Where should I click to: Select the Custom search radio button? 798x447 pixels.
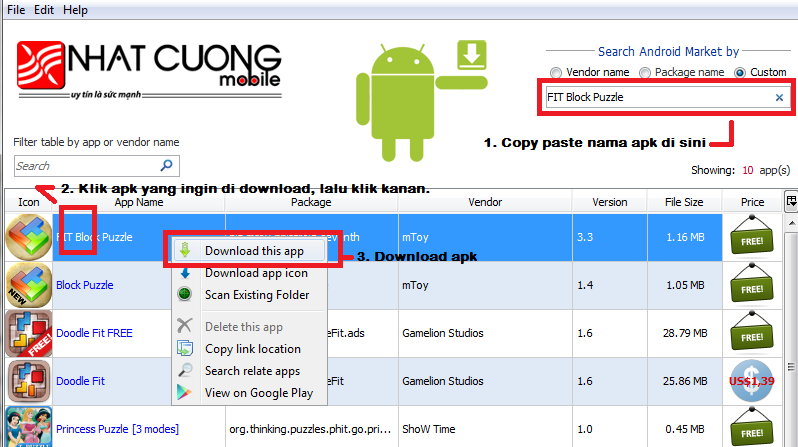point(740,73)
